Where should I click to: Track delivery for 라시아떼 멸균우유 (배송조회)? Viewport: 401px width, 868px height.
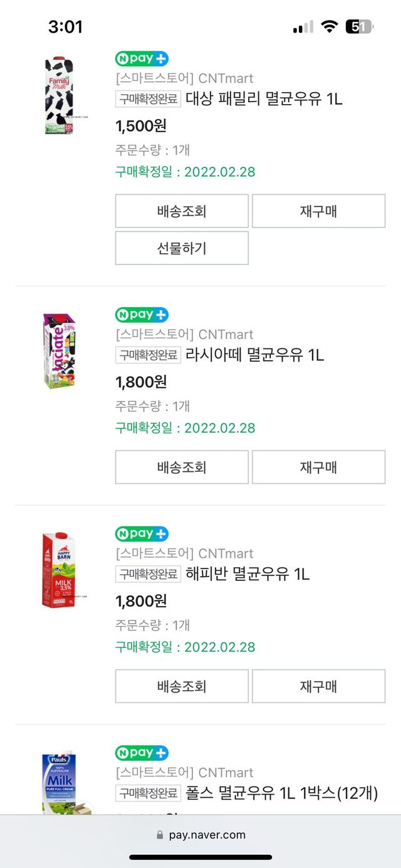click(x=182, y=468)
